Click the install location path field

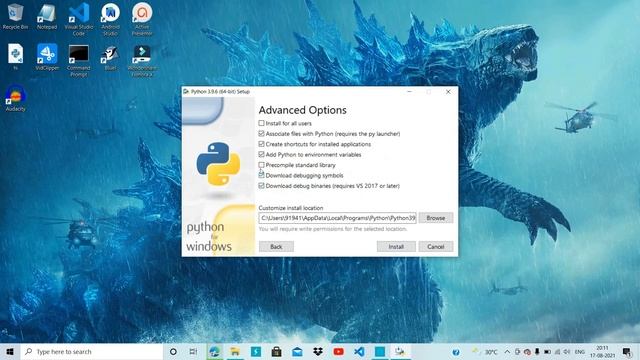click(337, 218)
